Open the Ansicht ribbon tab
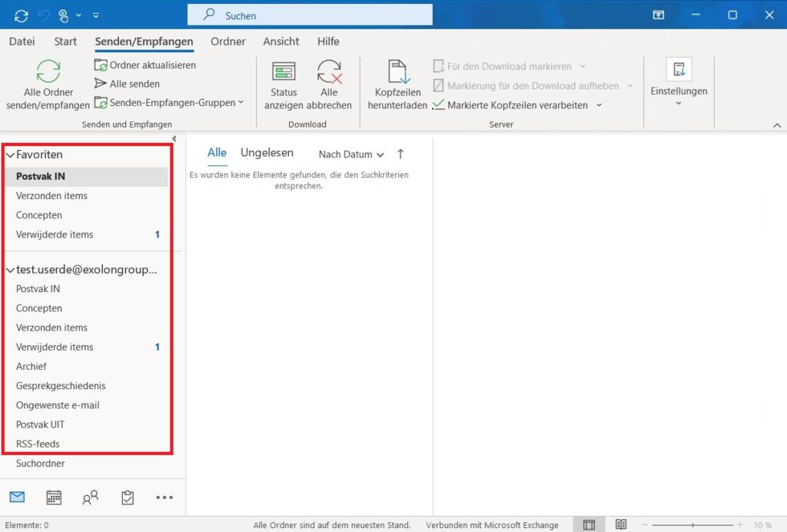This screenshot has height=532, width=787. click(x=280, y=42)
